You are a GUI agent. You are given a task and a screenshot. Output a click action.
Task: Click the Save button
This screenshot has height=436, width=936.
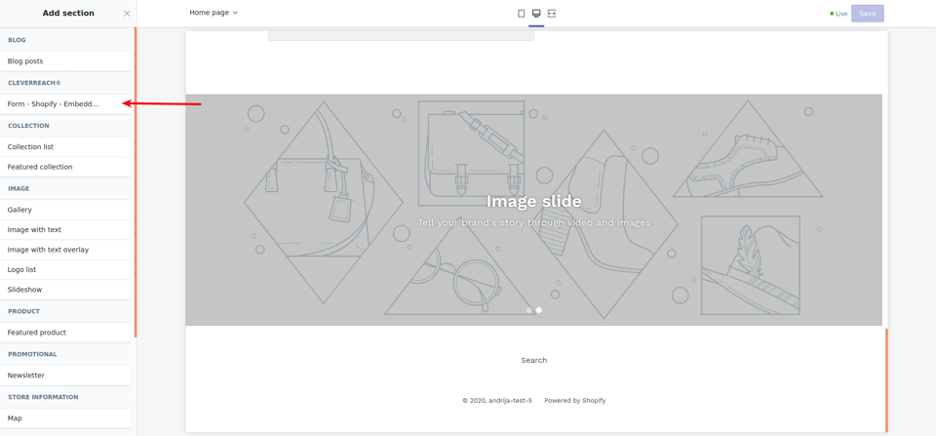(x=867, y=13)
